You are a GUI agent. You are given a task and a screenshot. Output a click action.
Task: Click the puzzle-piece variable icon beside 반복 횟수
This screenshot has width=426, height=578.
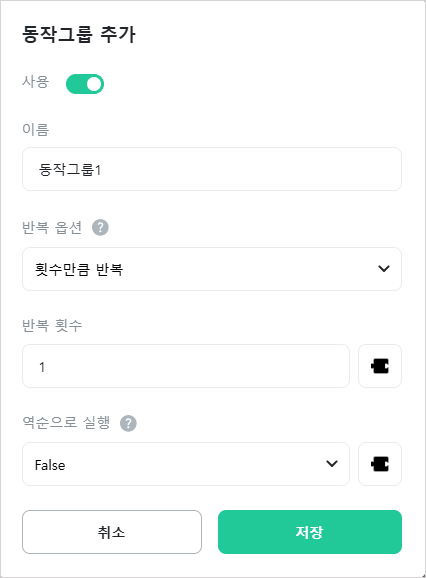(380, 366)
